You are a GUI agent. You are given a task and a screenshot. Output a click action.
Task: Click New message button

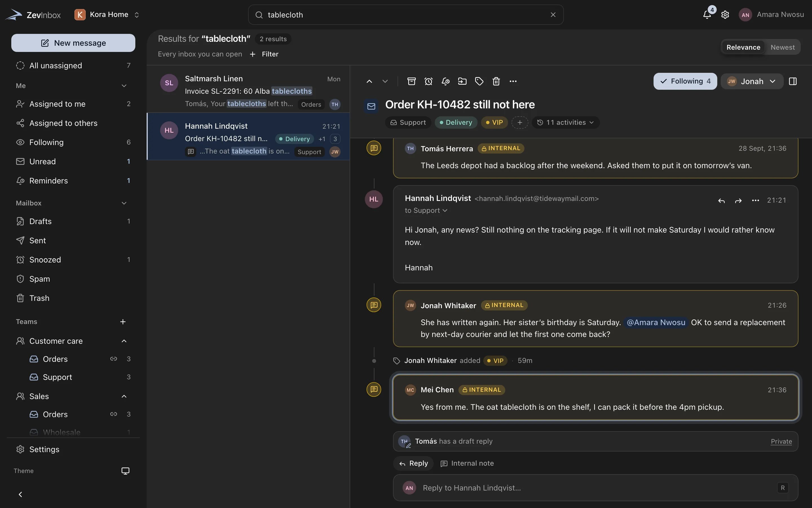[x=73, y=43]
